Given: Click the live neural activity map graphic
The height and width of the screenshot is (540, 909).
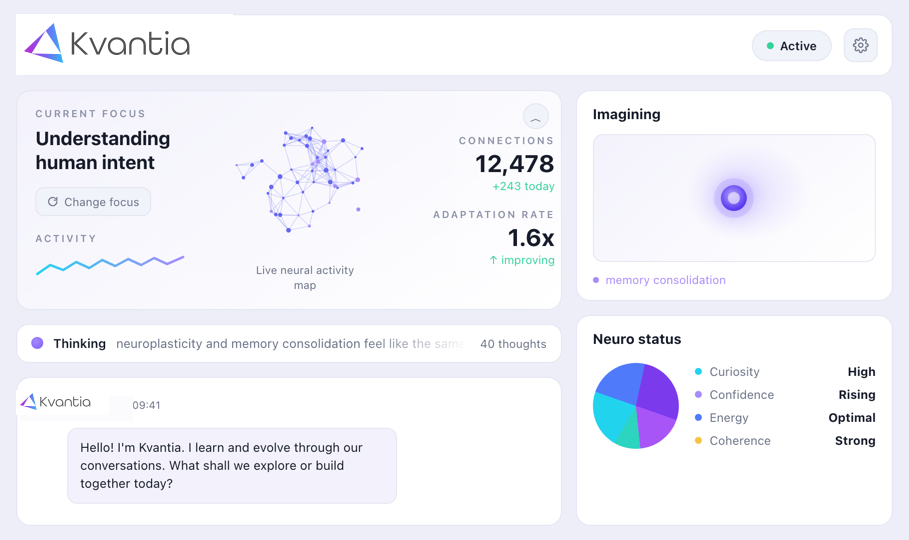Looking at the screenshot, I should point(300,179).
